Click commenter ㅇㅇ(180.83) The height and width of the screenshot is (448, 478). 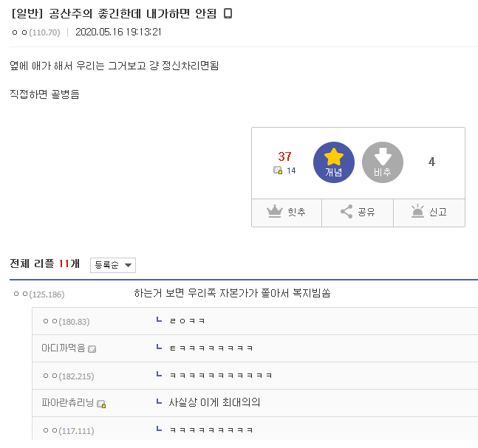click(x=66, y=321)
